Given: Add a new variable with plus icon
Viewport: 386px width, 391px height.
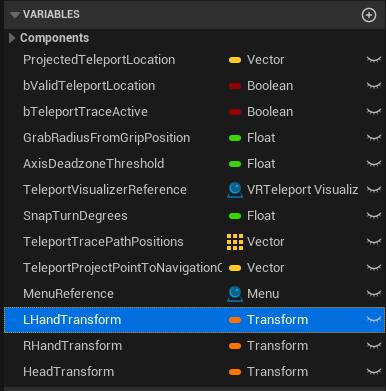Looking at the screenshot, I should [369, 15].
